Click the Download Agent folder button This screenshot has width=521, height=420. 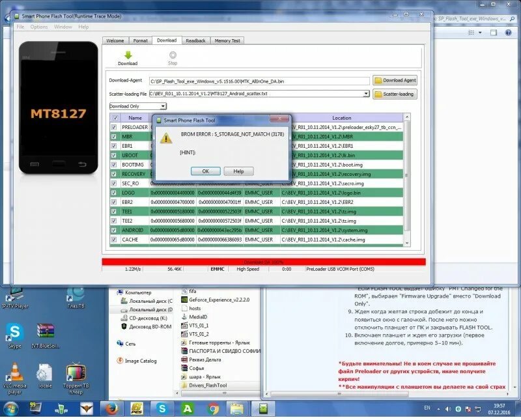(x=395, y=80)
